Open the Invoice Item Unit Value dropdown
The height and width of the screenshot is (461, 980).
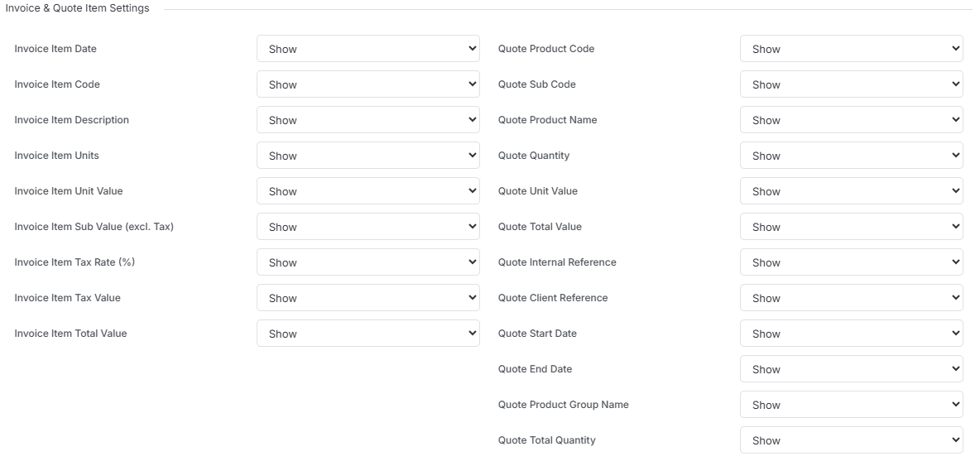coord(368,191)
